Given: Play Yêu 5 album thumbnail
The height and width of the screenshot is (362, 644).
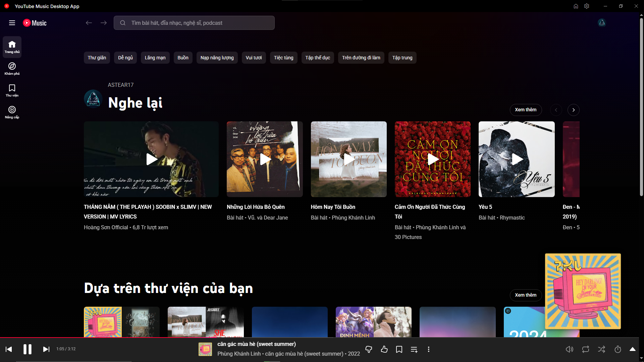Looking at the screenshot, I should 517,159.
